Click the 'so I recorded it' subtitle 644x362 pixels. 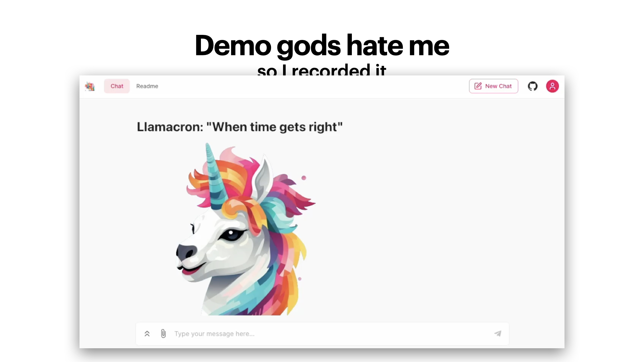(321, 70)
